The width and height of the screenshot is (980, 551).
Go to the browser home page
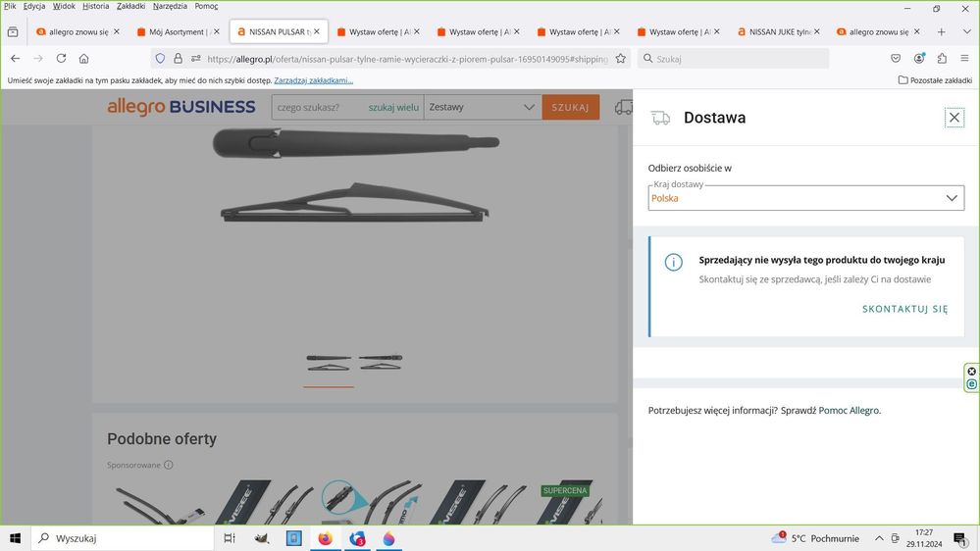click(83, 58)
